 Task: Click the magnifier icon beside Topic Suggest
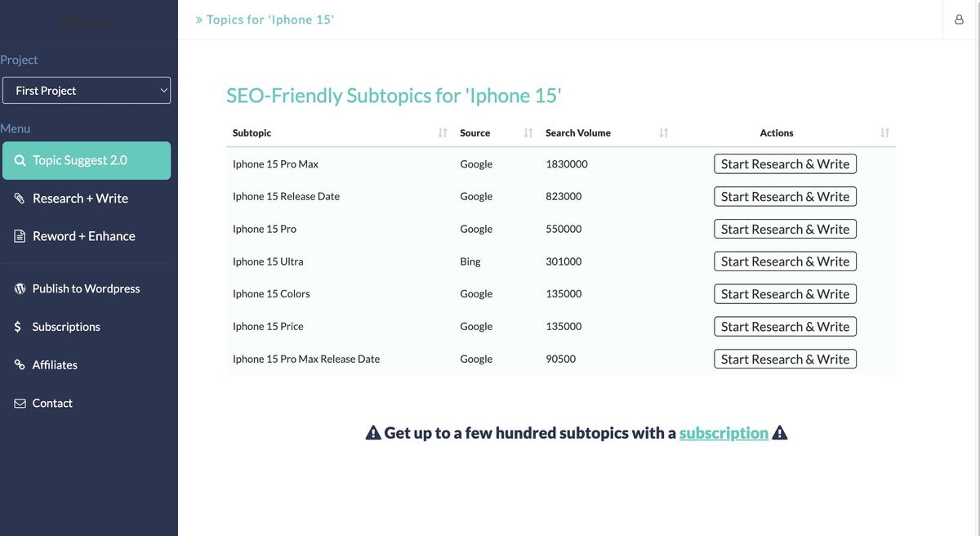click(x=20, y=161)
